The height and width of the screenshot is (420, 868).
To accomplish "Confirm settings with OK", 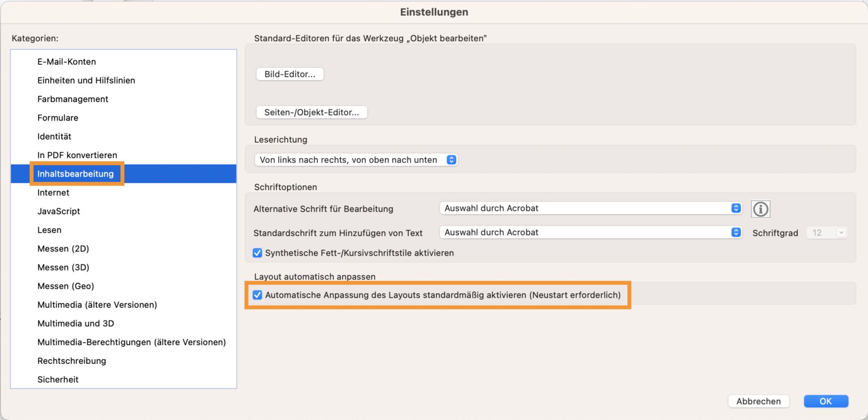I will point(826,401).
